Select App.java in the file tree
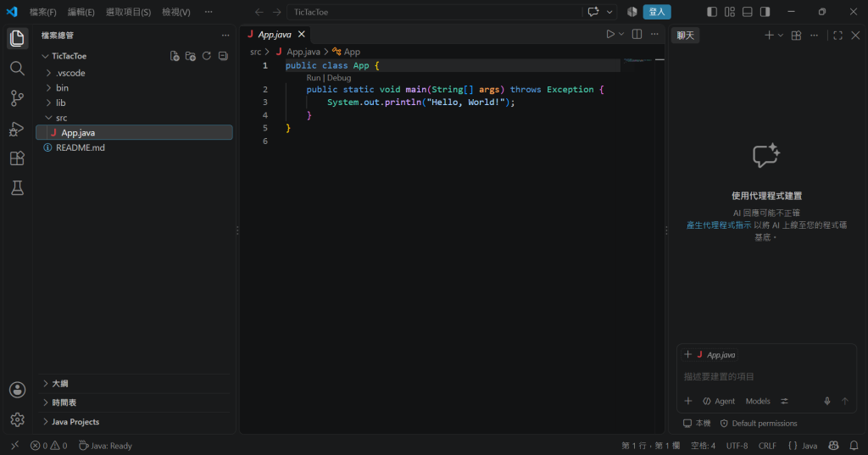This screenshot has height=455, width=868. pyautogui.click(x=134, y=133)
